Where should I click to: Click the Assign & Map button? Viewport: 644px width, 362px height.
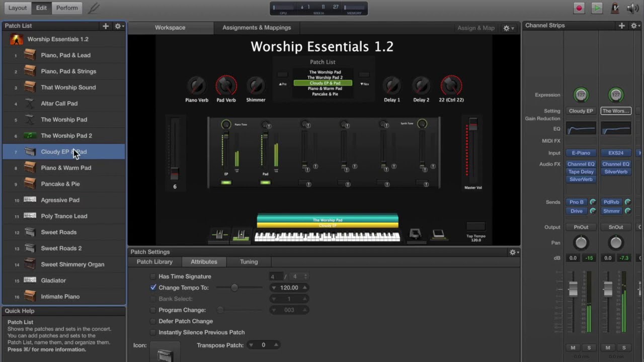point(476,28)
